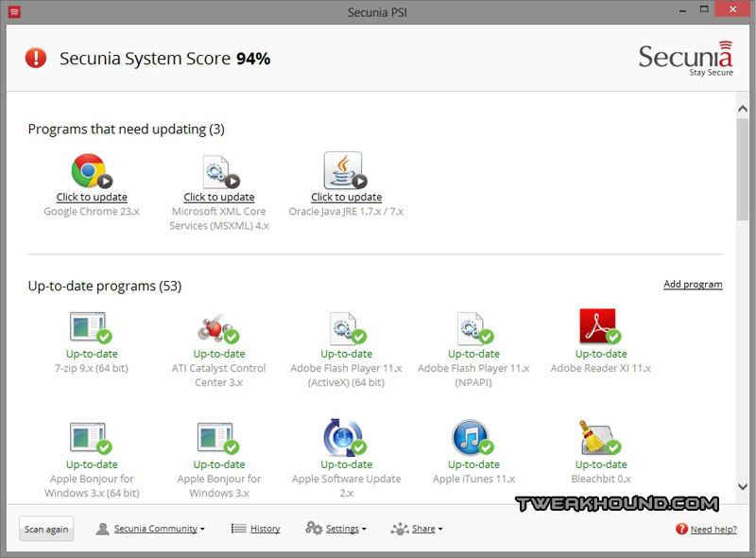This screenshot has width=756, height=558.
Task: Click the Secunia Stay Secure logo
Action: pyautogui.click(x=686, y=59)
